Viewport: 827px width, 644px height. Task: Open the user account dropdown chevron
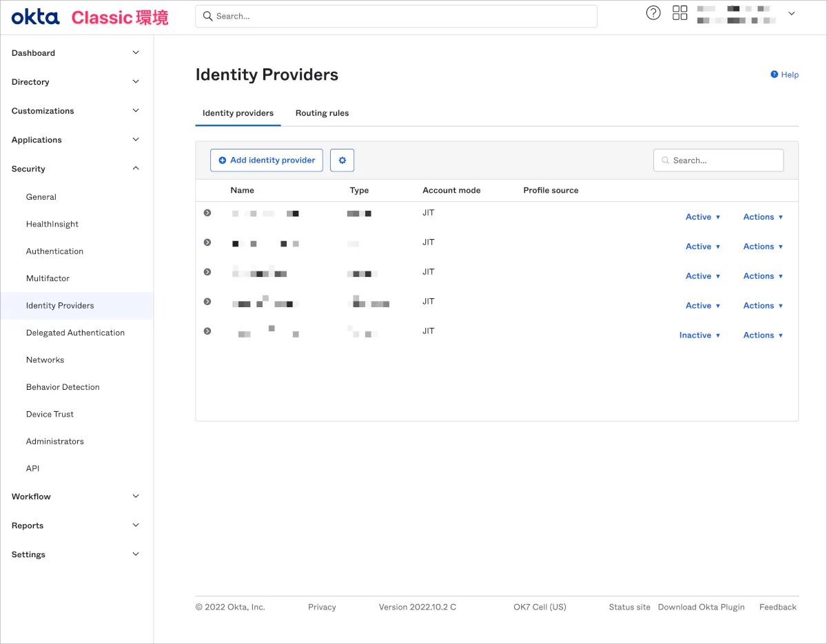point(791,14)
